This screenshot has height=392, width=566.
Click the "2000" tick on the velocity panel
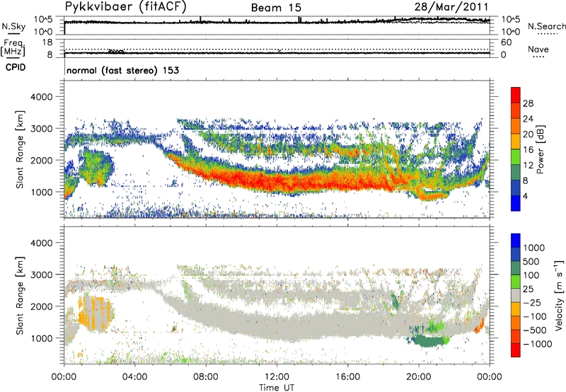pos(42,306)
